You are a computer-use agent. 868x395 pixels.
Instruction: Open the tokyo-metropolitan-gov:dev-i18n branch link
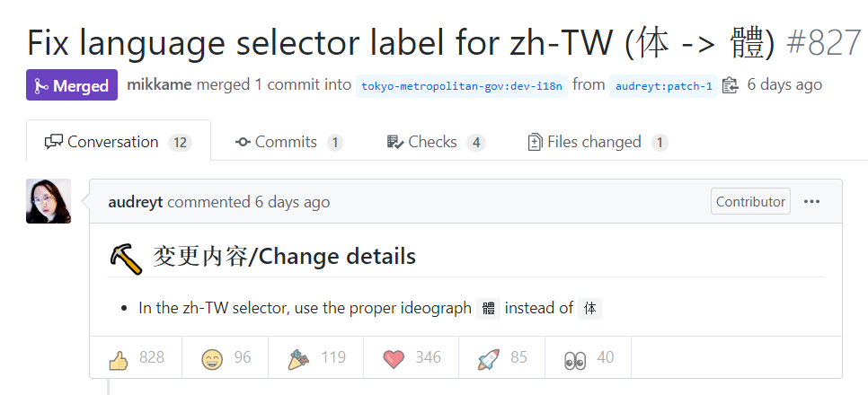(462, 86)
